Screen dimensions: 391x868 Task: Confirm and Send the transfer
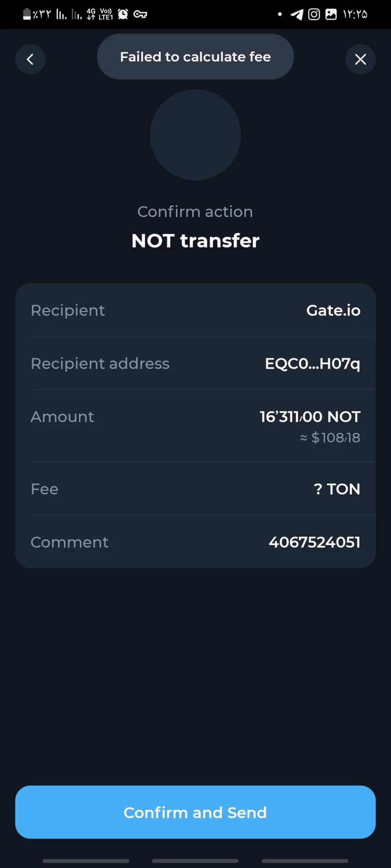pyautogui.click(x=195, y=812)
